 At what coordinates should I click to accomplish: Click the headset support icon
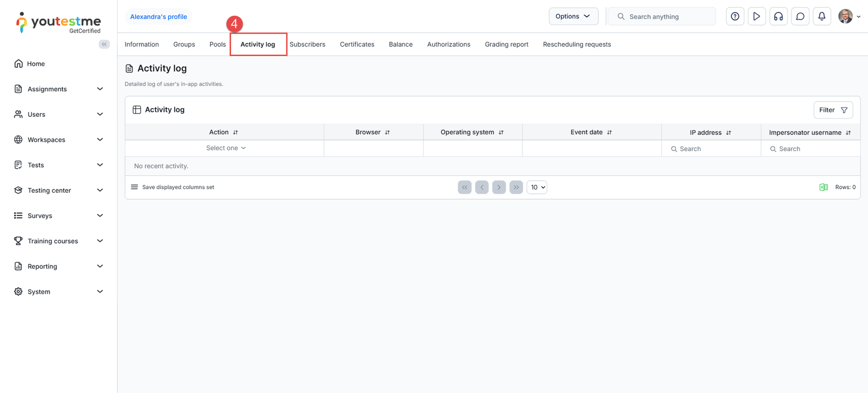[x=778, y=17]
